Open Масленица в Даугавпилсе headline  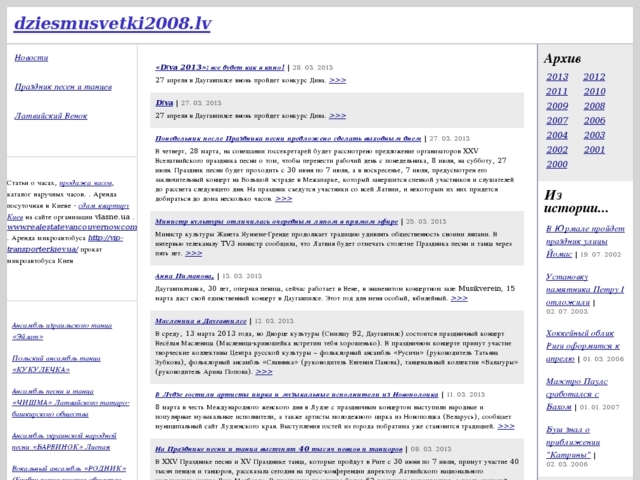point(201,321)
